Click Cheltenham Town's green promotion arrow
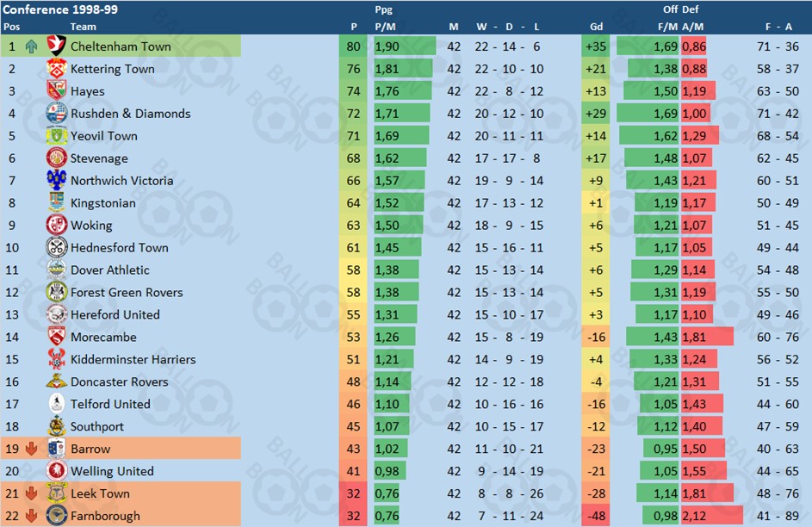 tap(32, 46)
